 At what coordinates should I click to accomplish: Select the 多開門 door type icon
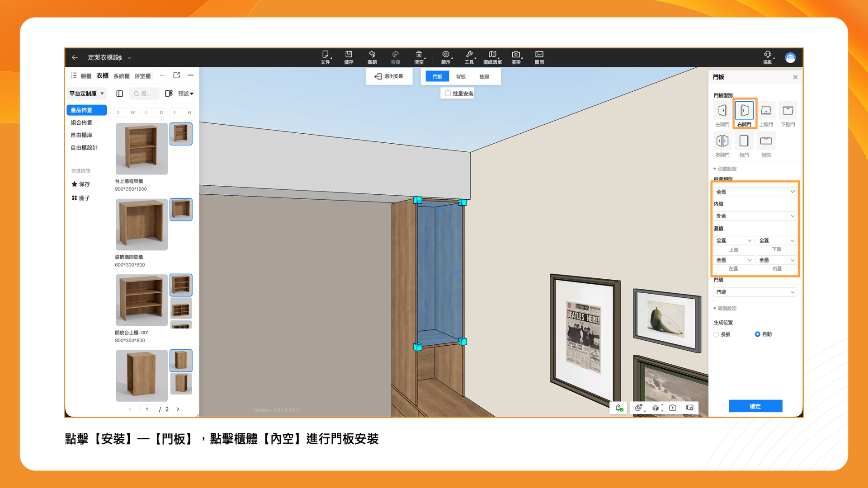coord(722,141)
